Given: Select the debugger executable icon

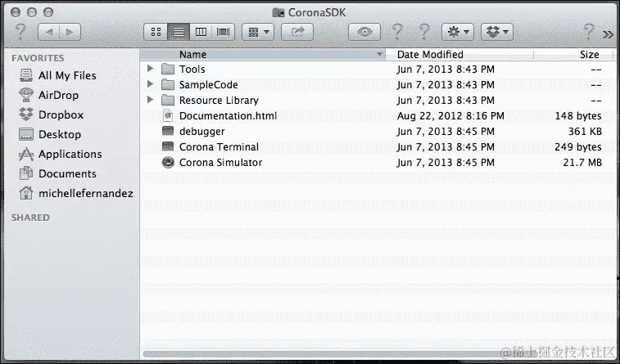Looking at the screenshot, I should [168, 131].
